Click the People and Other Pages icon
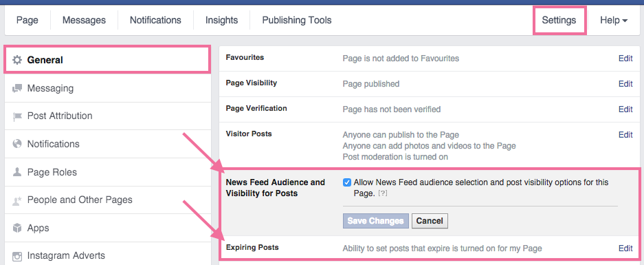 coord(17,200)
